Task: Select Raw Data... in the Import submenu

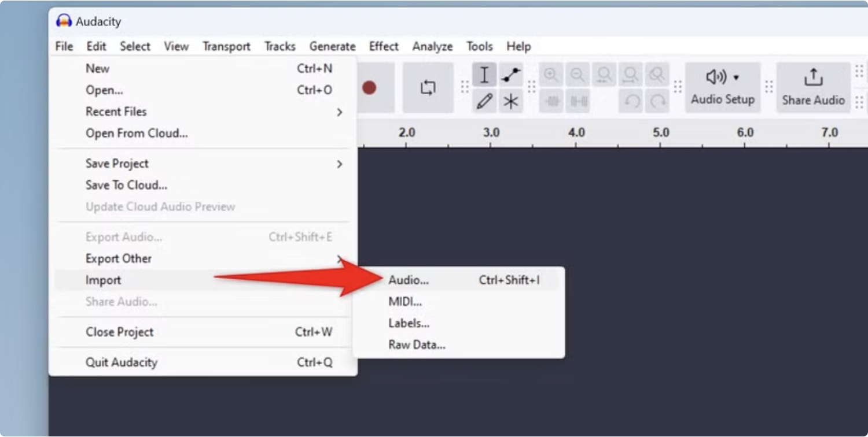Action: [x=458, y=345]
